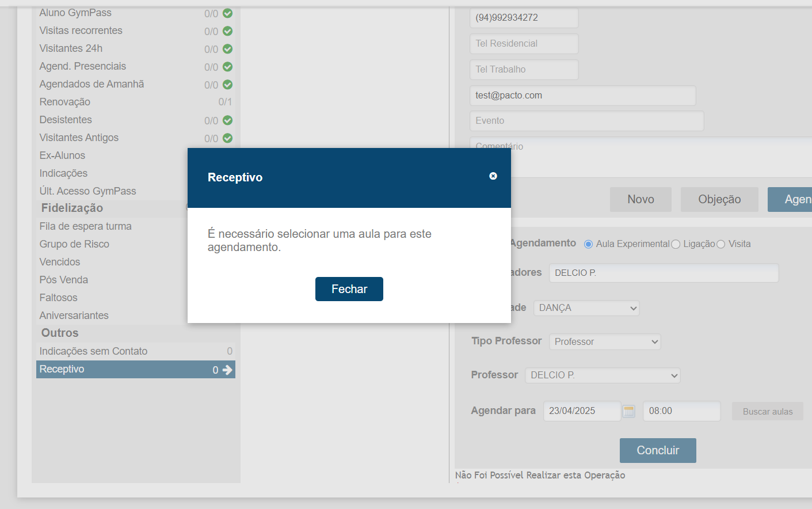Open the Professor DELCIO P. dropdown
812x509 pixels.
tap(602, 375)
